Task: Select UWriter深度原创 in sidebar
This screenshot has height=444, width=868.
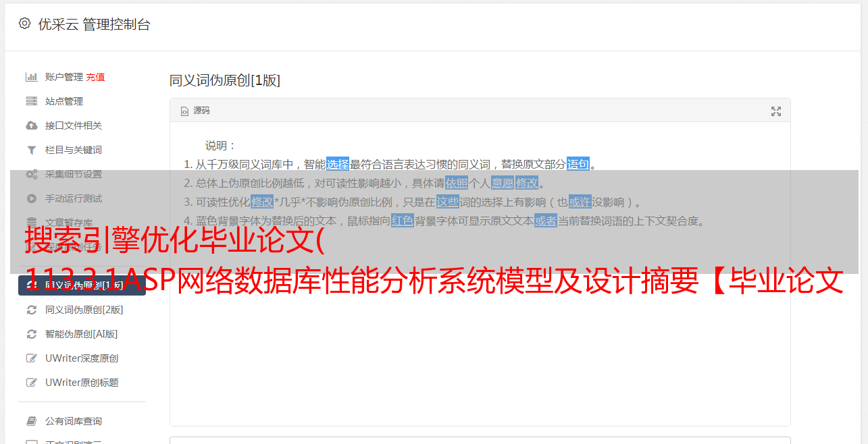Action: coord(82,358)
